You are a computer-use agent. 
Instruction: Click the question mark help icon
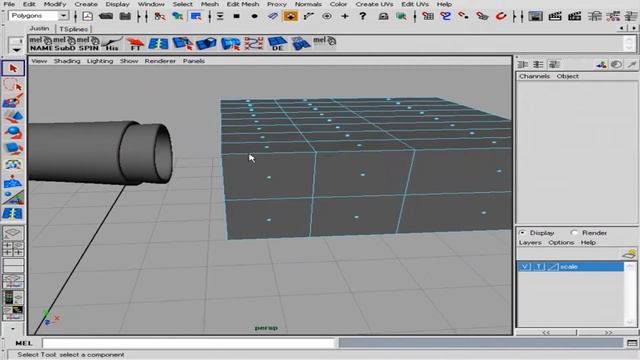pos(362,16)
